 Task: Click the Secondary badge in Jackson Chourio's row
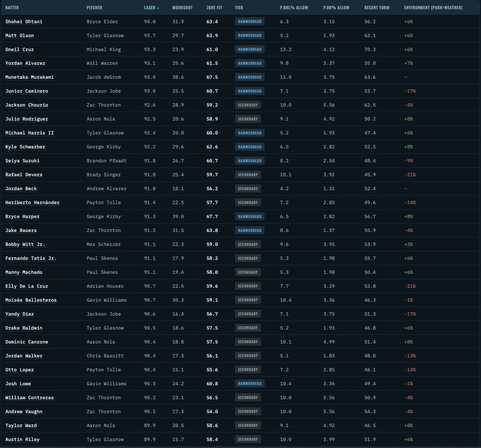click(x=248, y=105)
